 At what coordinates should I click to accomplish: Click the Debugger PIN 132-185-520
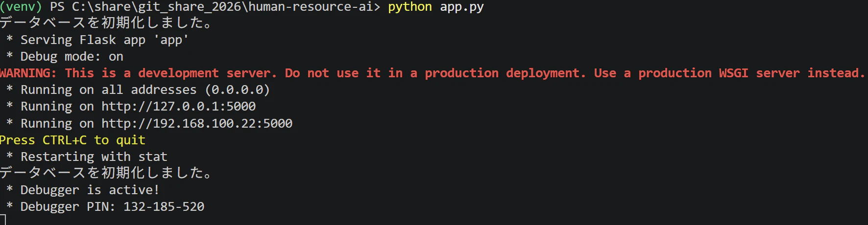click(164, 206)
